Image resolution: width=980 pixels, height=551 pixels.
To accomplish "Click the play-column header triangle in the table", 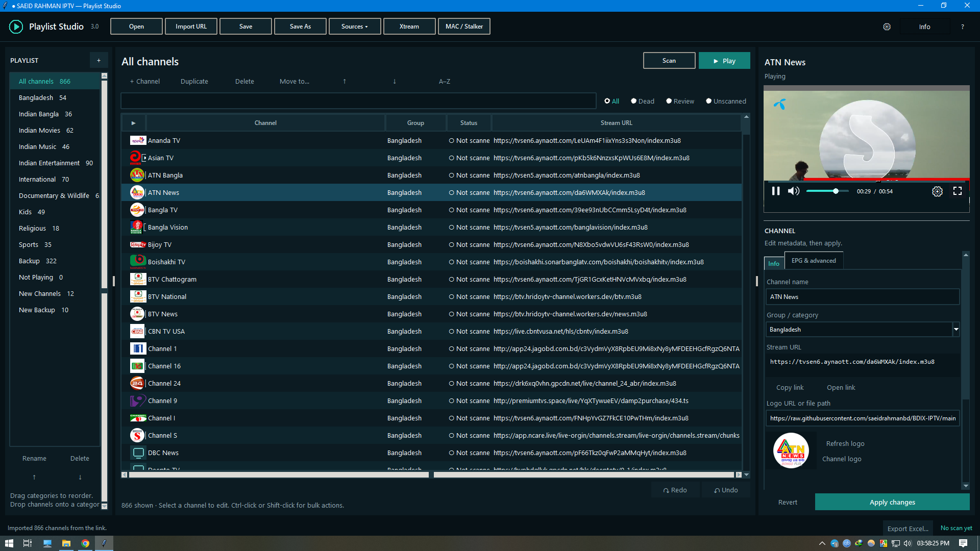I will pos(134,123).
